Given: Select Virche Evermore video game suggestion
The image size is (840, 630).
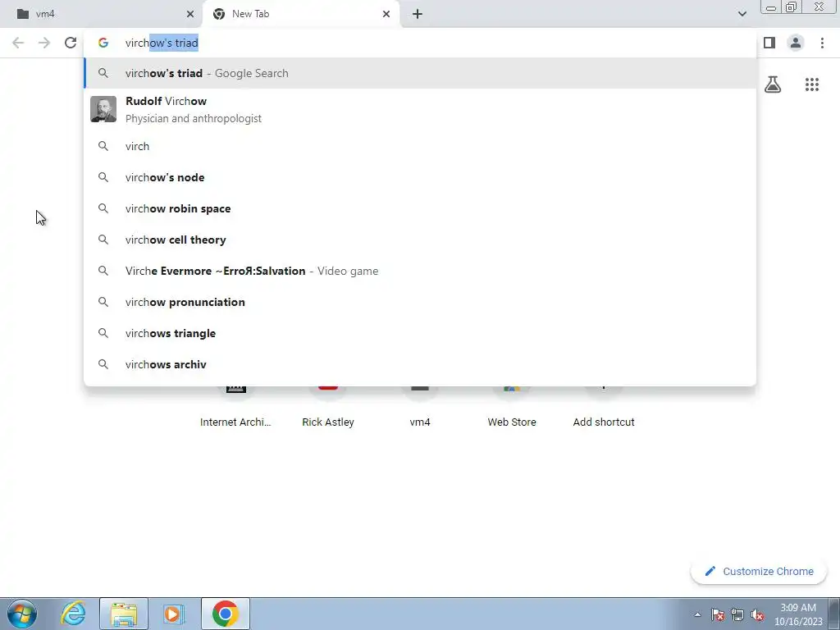Looking at the screenshot, I should (420, 271).
